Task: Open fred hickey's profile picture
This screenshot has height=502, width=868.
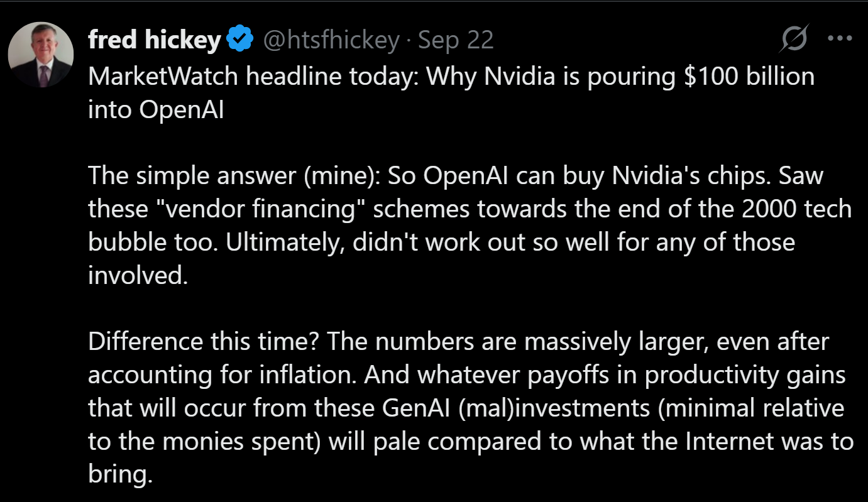Action: point(41,55)
